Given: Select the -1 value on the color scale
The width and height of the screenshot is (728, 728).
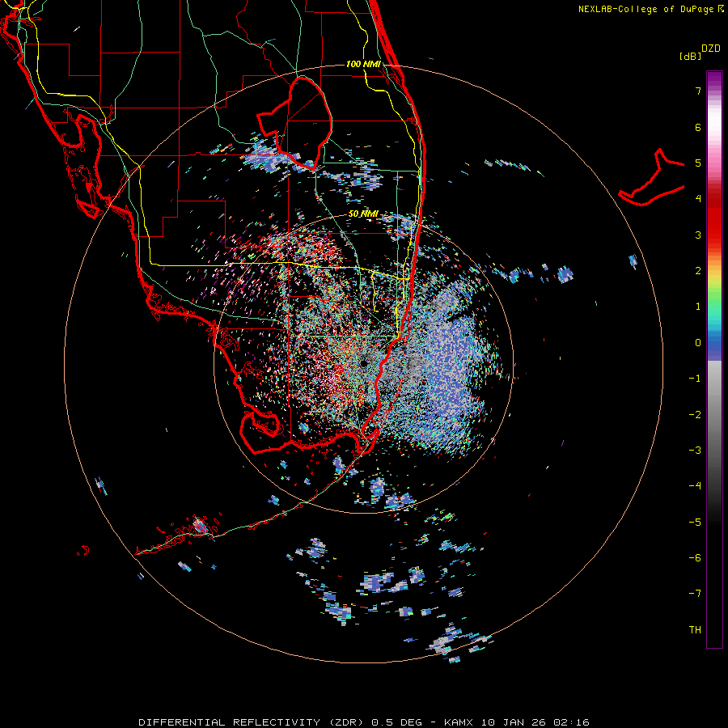Looking at the screenshot, I should 695,379.
